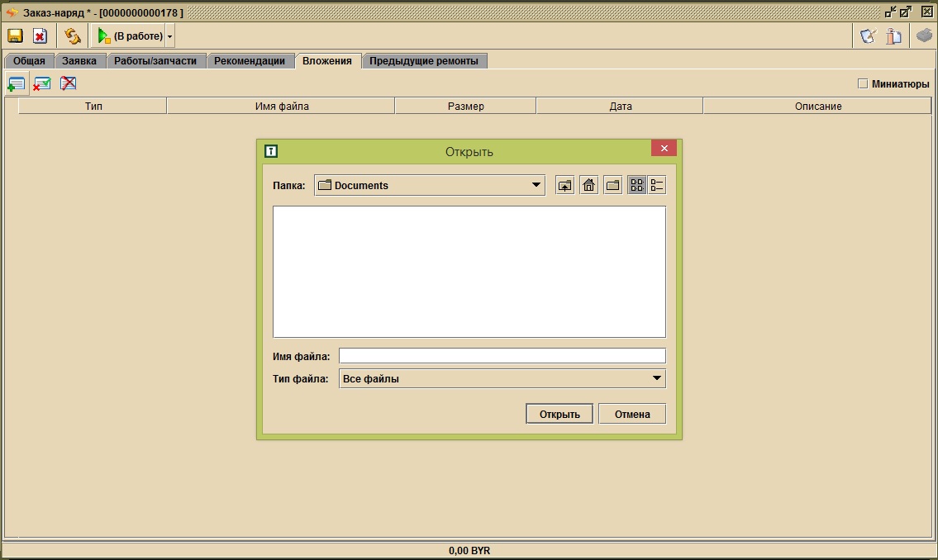Click the info document icon in toolbar

coord(893,36)
